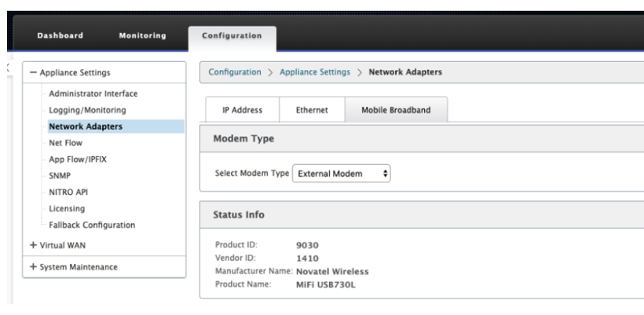Image resolution: width=644 pixels, height=315 pixels.
Task: Expand the Virtual WAN section
Action: [x=33, y=245]
